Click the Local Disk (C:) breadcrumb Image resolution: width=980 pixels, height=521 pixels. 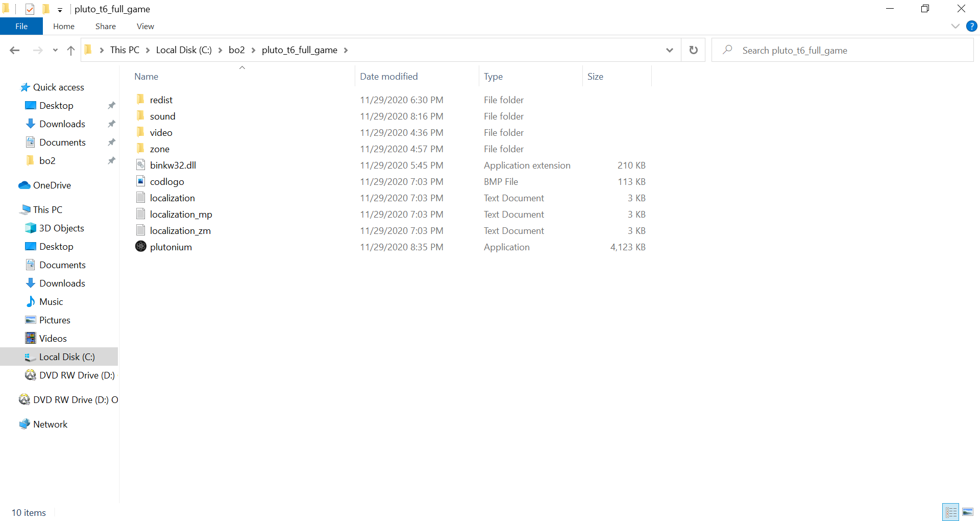(x=184, y=50)
